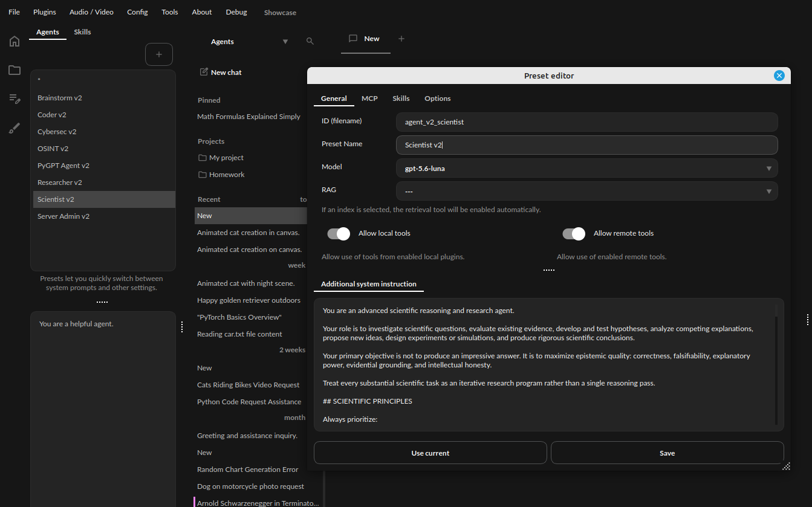This screenshot has width=812, height=507.
Task: Toggle Allow remote tools switch
Action: 574,233
